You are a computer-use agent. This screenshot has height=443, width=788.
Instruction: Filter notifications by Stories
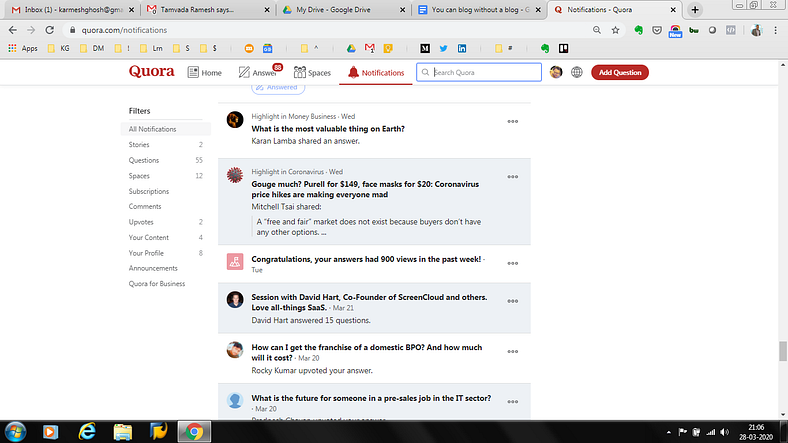166,145
